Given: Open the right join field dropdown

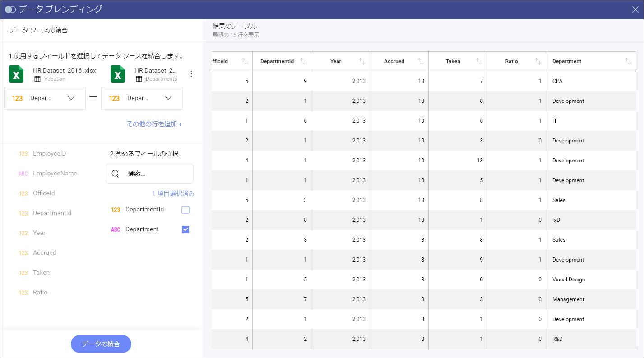Looking at the screenshot, I should (142, 98).
